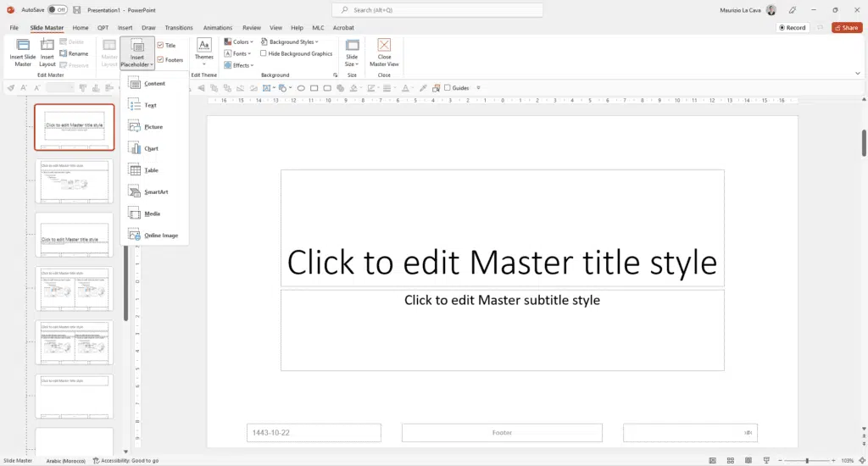Open the Colors dropdown
The width and height of the screenshot is (868, 466).
[x=237, y=42]
